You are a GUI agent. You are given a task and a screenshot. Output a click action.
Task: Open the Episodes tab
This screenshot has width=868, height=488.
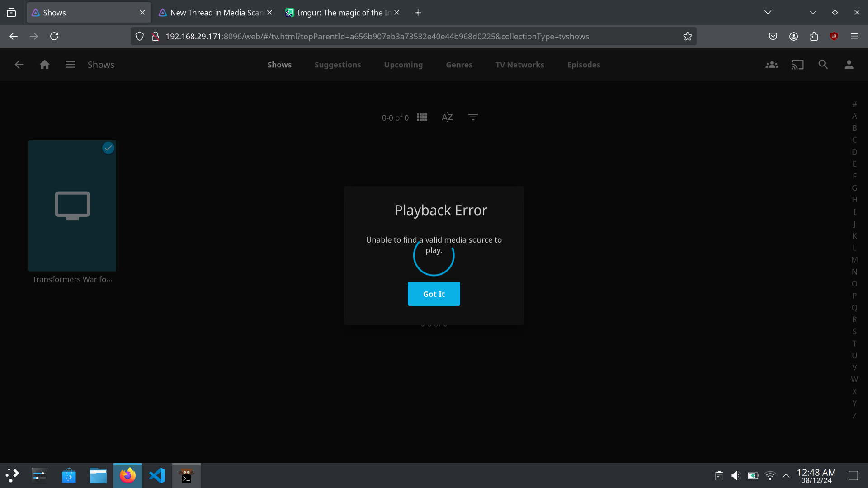(583, 65)
